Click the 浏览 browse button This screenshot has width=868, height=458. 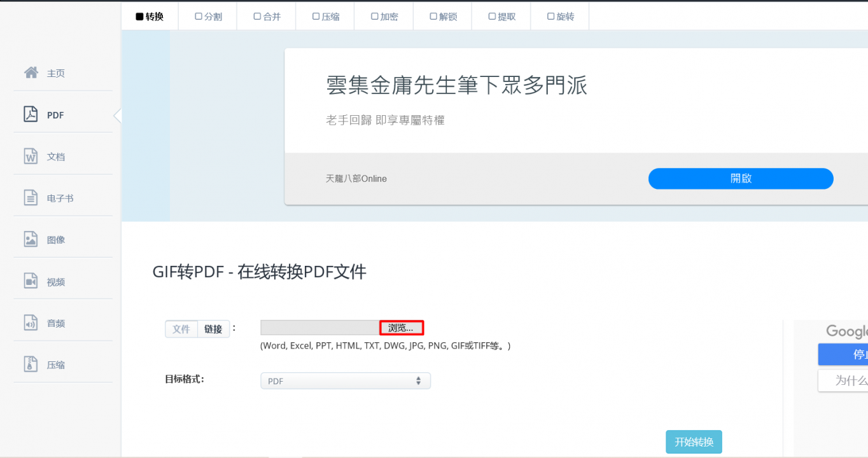click(x=401, y=328)
